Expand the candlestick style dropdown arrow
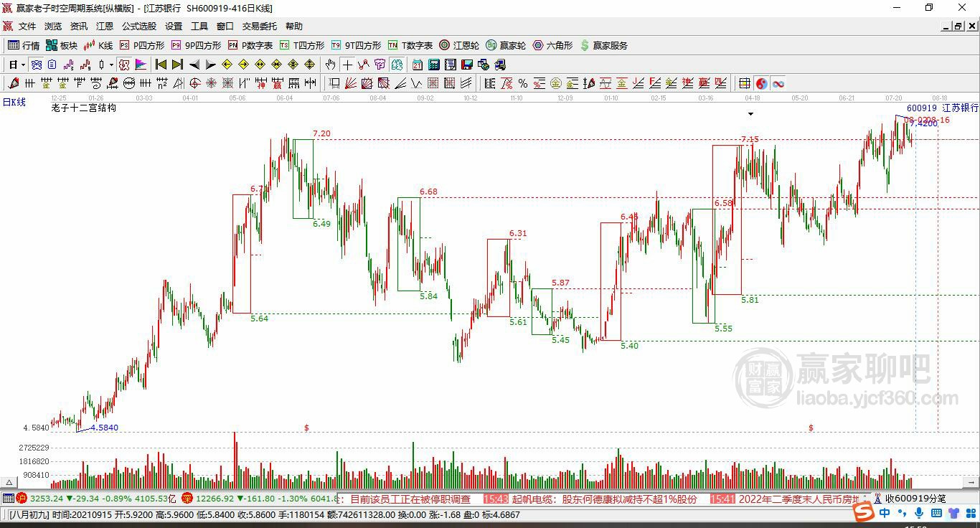Viewport: 980px width, 528px height. 111,65
